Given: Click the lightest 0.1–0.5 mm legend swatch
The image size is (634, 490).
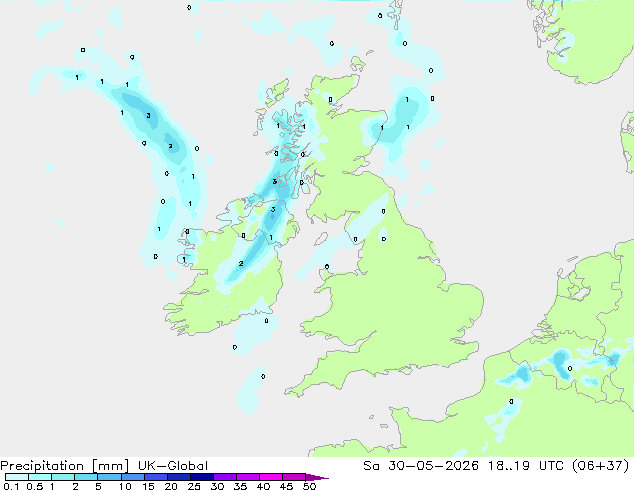Looking at the screenshot, I should [x=17, y=477].
